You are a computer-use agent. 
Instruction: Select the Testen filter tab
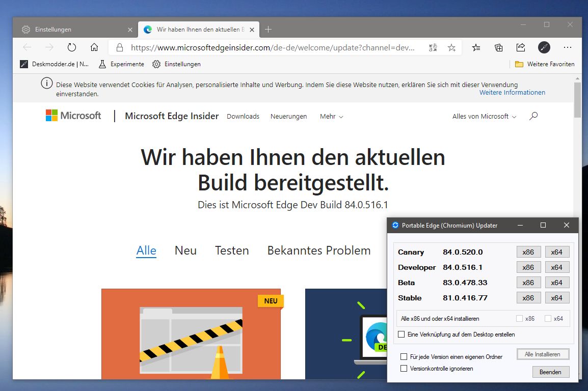coord(232,250)
